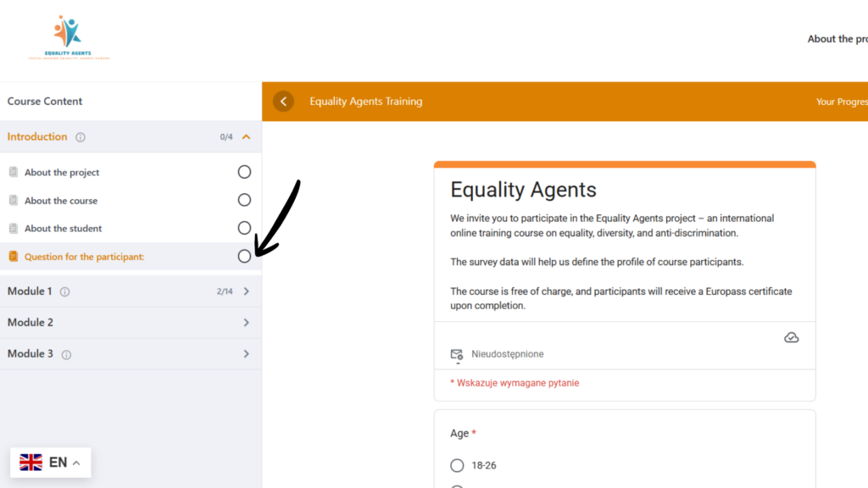This screenshot has height=488, width=868.
Task: Collapse the Introduction section chevron
Action: pyautogui.click(x=246, y=136)
